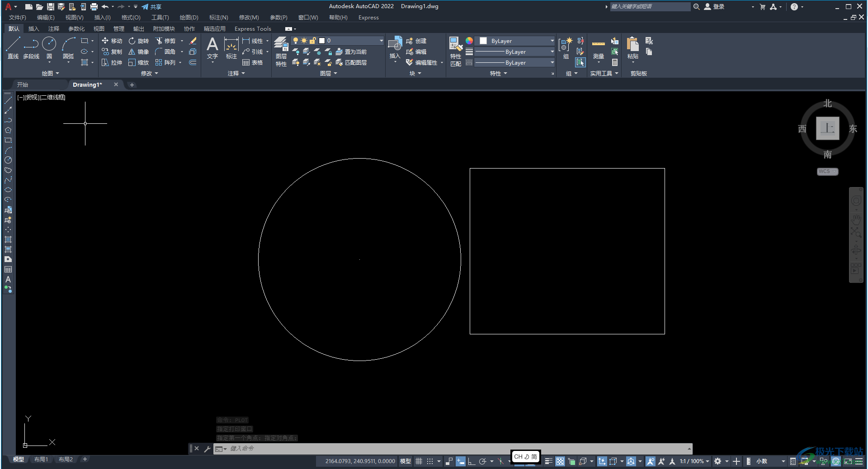Click the Measure (测量) tool
The height and width of the screenshot is (469, 868).
[599, 48]
